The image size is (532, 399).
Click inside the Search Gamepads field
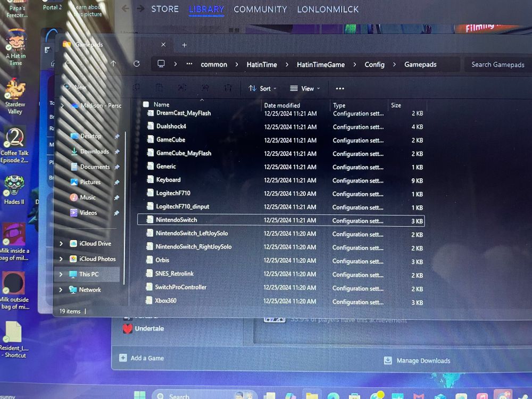coord(497,64)
